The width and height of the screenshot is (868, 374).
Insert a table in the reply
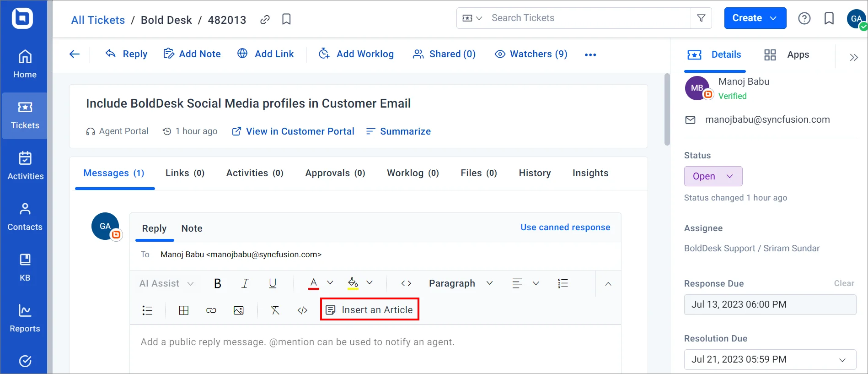pyautogui.click(x=184, y=310)
